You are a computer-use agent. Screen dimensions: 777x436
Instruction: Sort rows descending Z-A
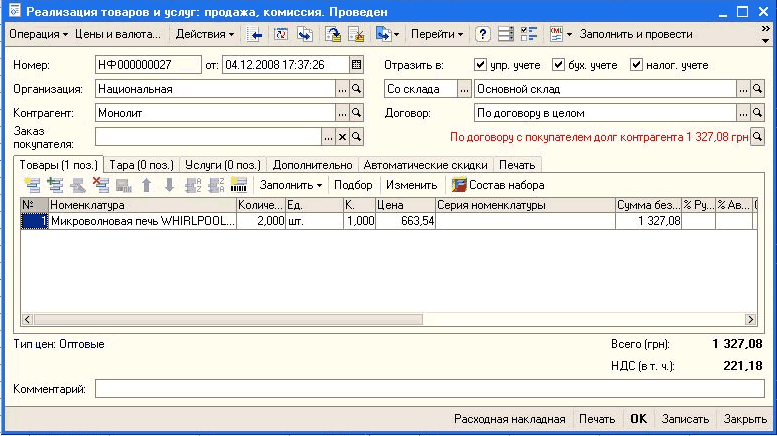pos(216,185)
